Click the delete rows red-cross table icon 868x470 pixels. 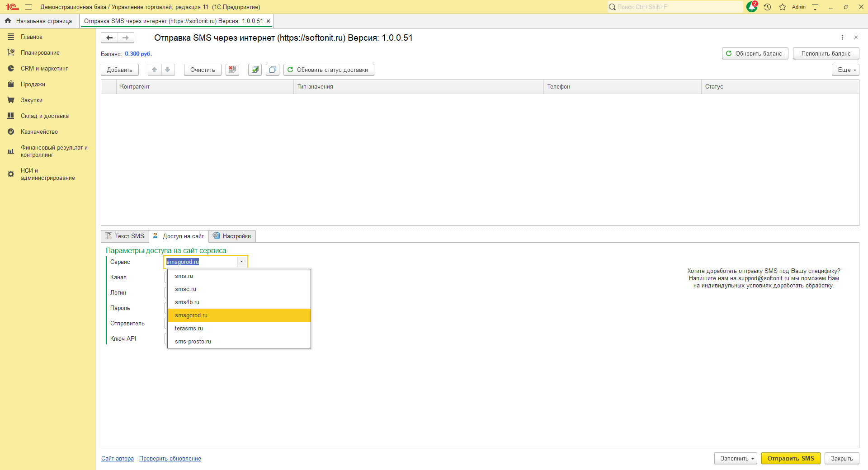(232, 70)
